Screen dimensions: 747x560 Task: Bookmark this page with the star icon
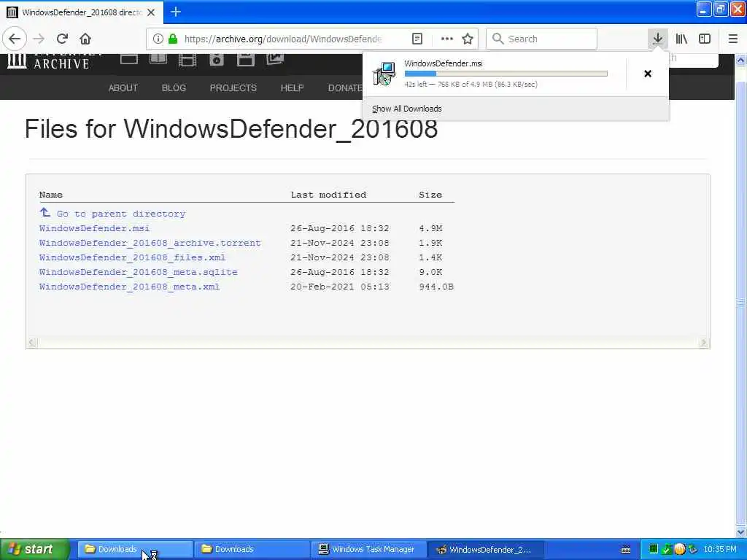[468, 39]
